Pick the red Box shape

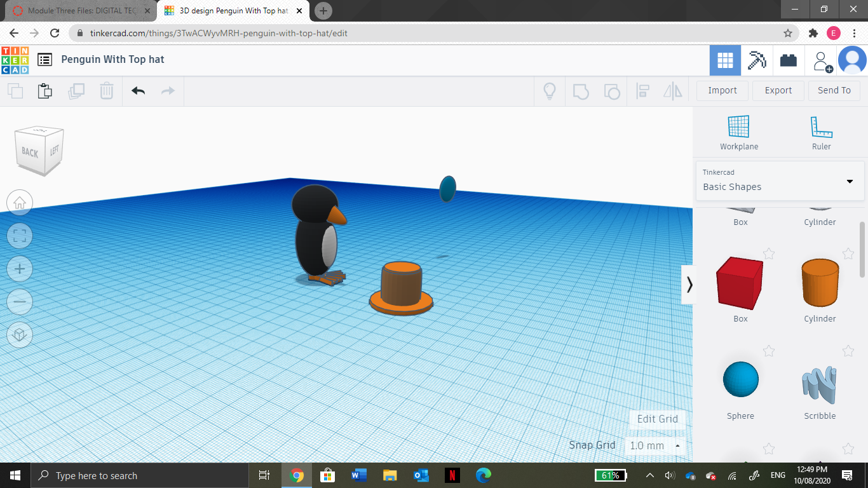click(740, 283)
